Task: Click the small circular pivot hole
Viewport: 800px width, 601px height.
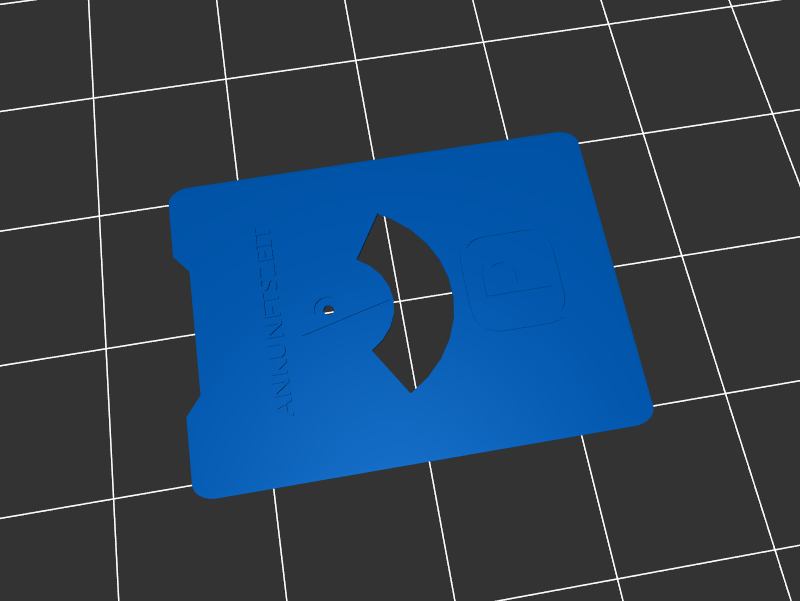Action: (x=327, y=308)
